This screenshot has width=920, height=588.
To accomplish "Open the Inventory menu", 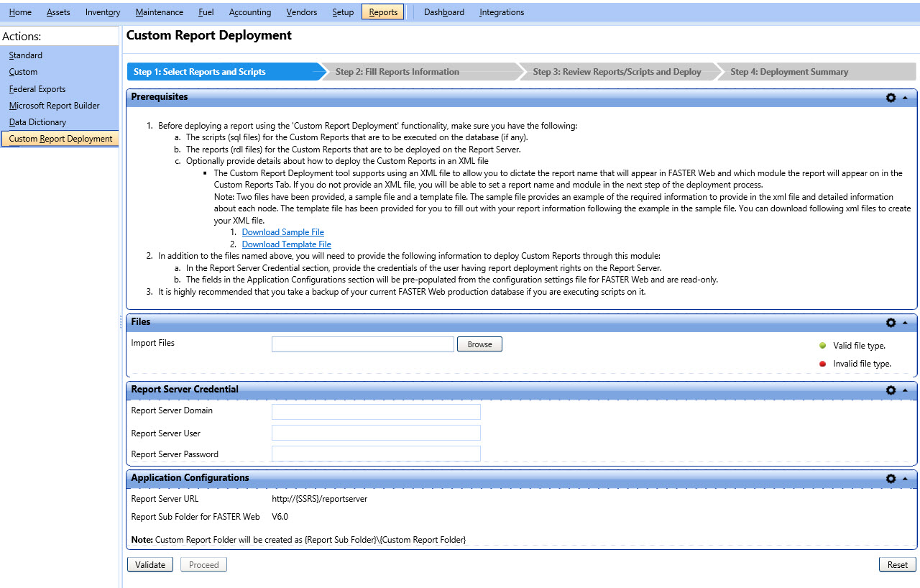I will pyautogui.click(x=103, y=12).
